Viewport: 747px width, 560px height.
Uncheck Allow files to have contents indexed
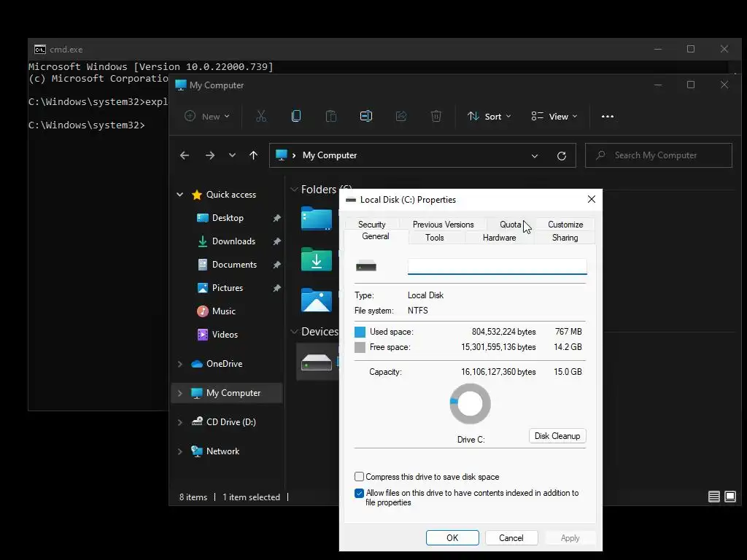coord(359,494)
